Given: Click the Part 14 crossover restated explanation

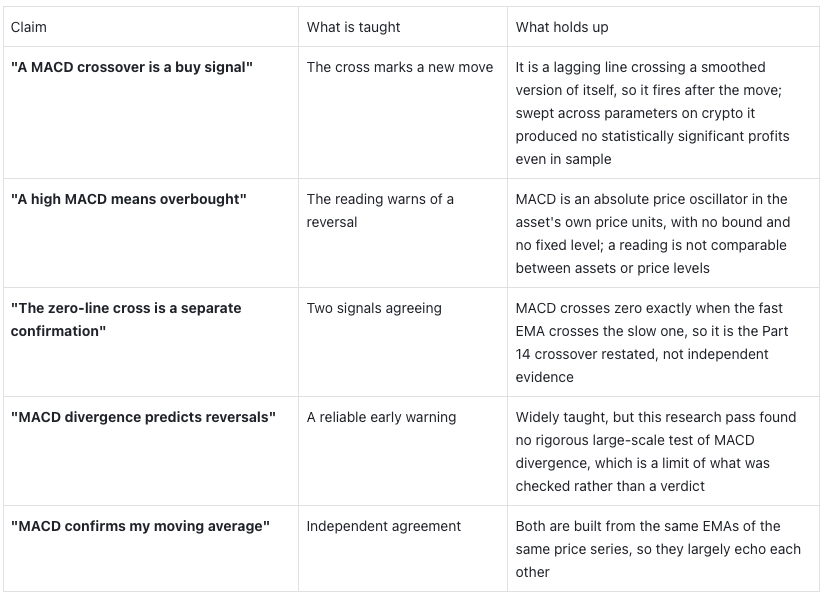Looking at the screenshot, I should pos(652,342).
